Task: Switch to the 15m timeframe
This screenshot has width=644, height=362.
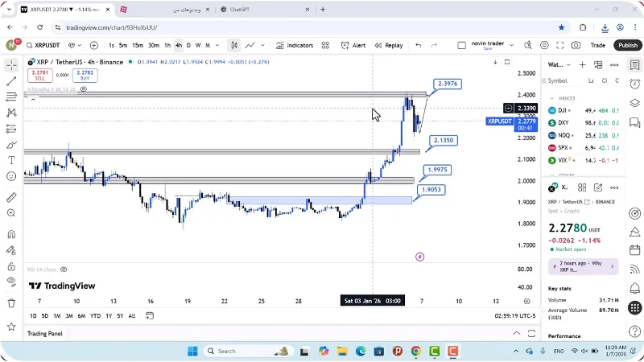Action: 138,45
